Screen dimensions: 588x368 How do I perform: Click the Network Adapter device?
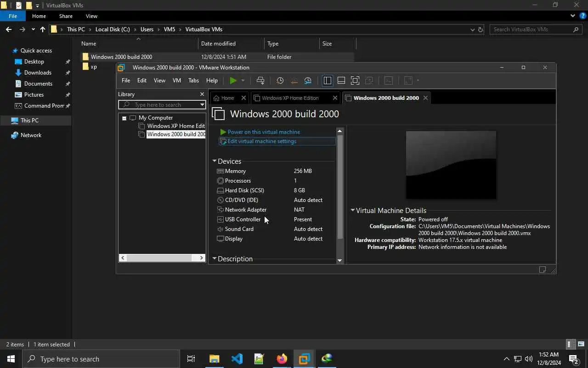276,210
